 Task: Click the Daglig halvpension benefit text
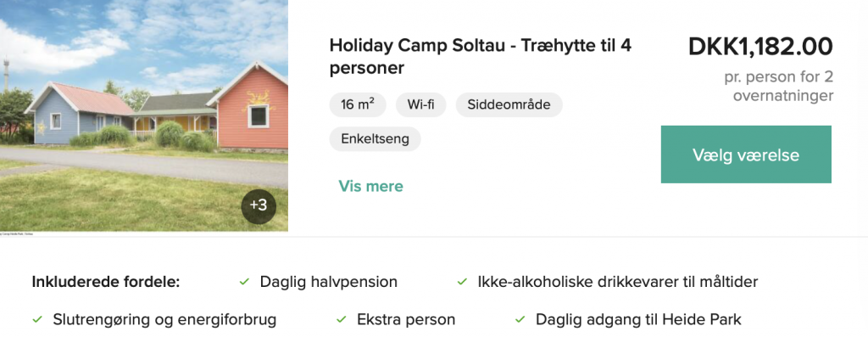(329, 282)
